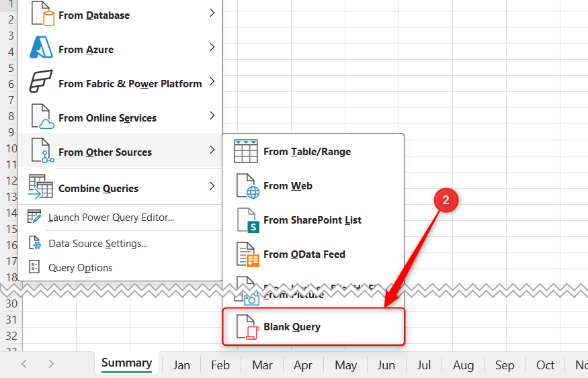Click the Launch Power Query Editor pencil icon
Screen dimensions: 588x378
[x=34, y=217]
